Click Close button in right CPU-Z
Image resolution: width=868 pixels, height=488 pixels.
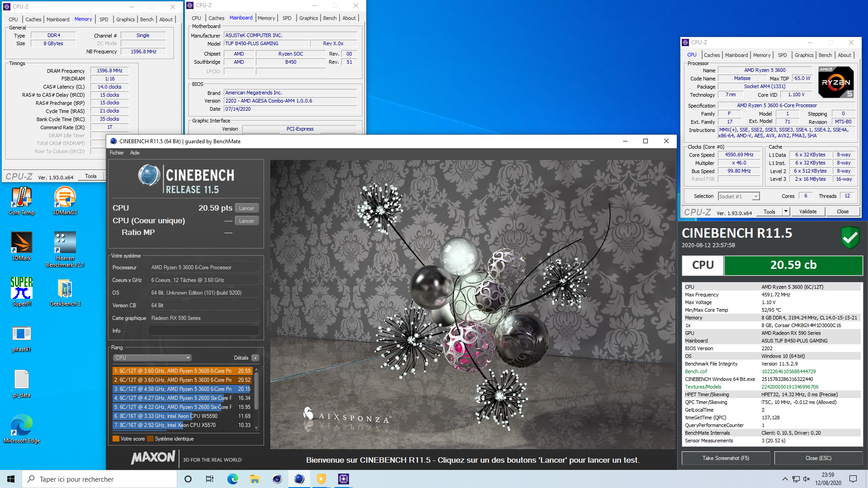tap(842, 211)
